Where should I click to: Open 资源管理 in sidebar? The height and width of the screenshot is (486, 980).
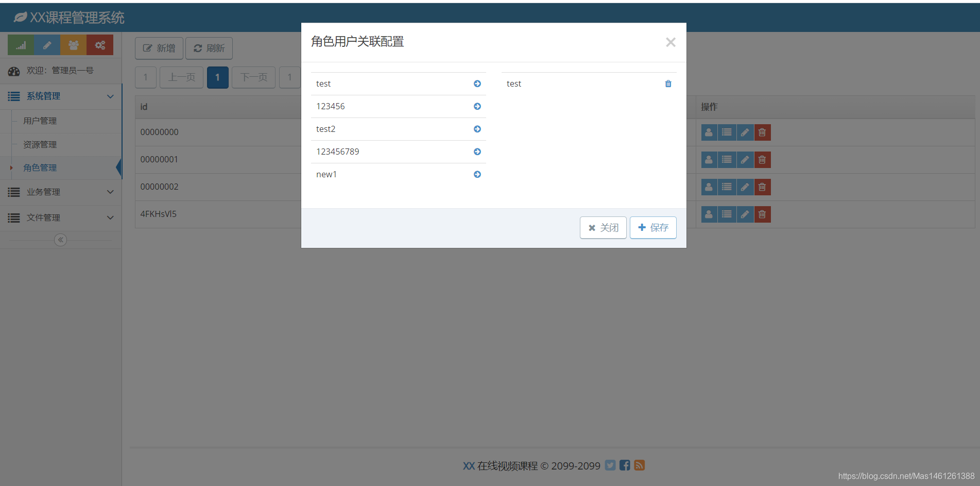coord(40,144)
